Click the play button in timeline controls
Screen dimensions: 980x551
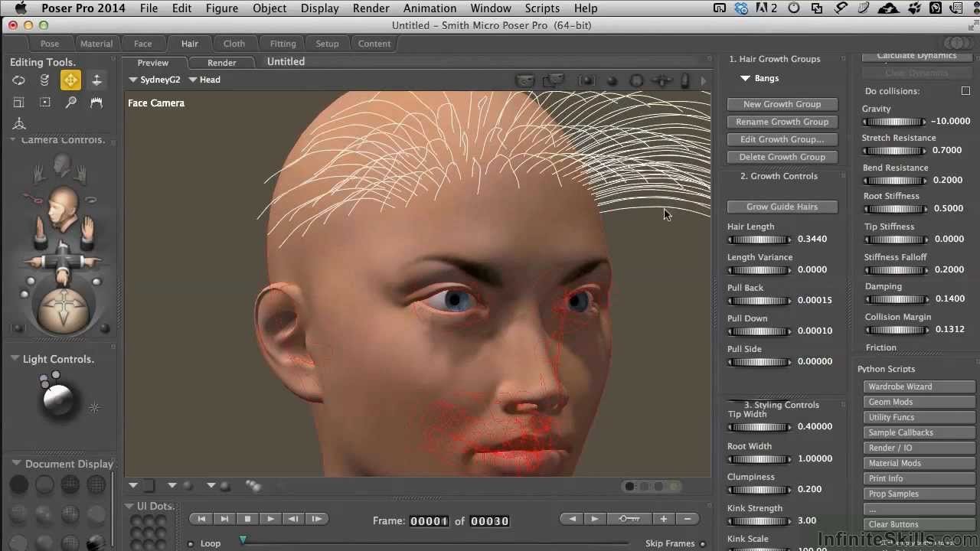pyautogui.click(x=270, y=519)
